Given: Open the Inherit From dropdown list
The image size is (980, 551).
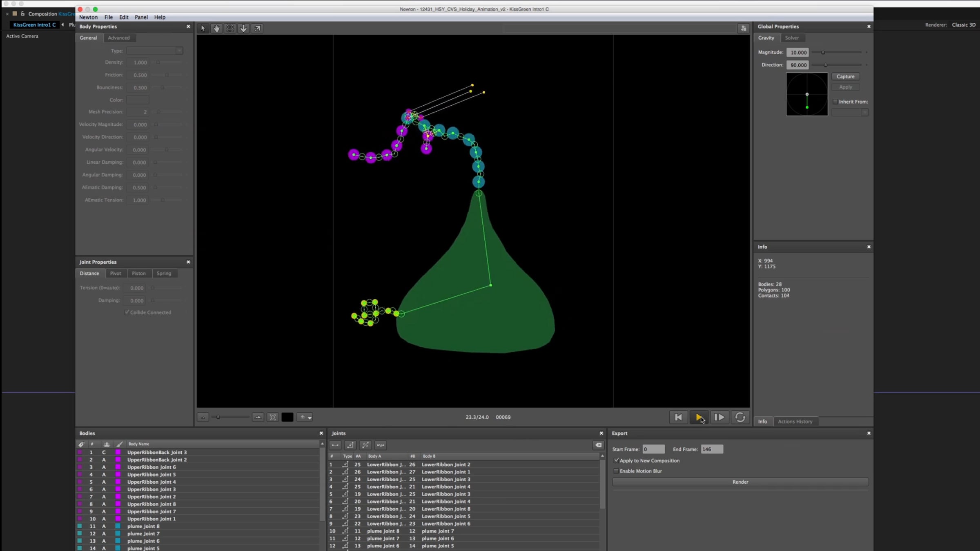Looking at the screenshot, I should [x=850, y=112].
